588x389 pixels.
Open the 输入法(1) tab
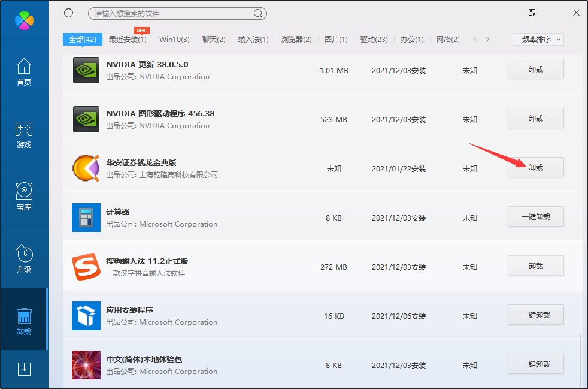253,40
